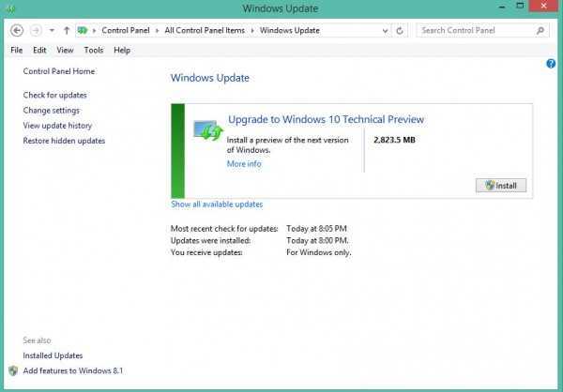The image size is (563, 392).
Task: Select Control Panel in the breadcrumb
Action: click(x=126, y=31)
